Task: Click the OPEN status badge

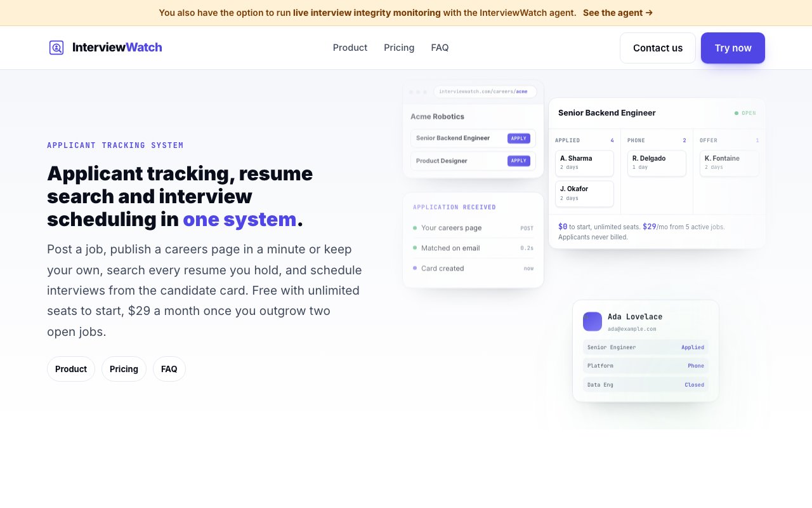Action: (745, 114)
